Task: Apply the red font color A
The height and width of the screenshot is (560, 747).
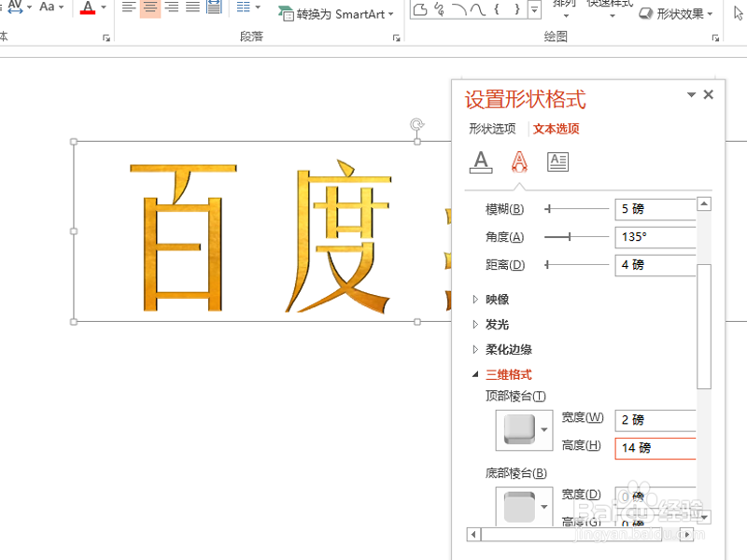Action: pyautogui.click(x=88, y=7)
